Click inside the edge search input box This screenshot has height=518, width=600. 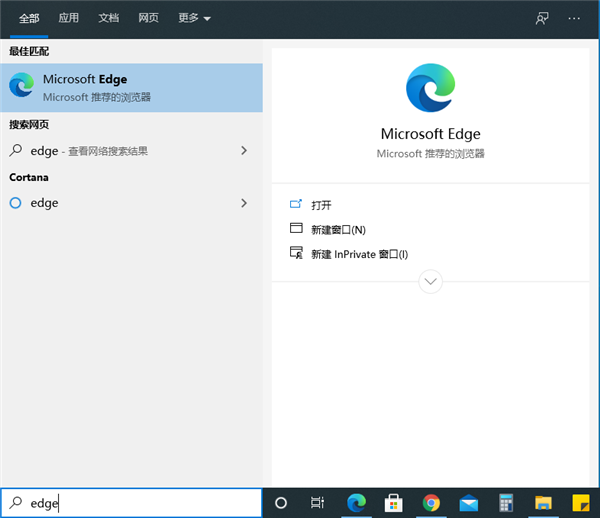pos(131,503)
